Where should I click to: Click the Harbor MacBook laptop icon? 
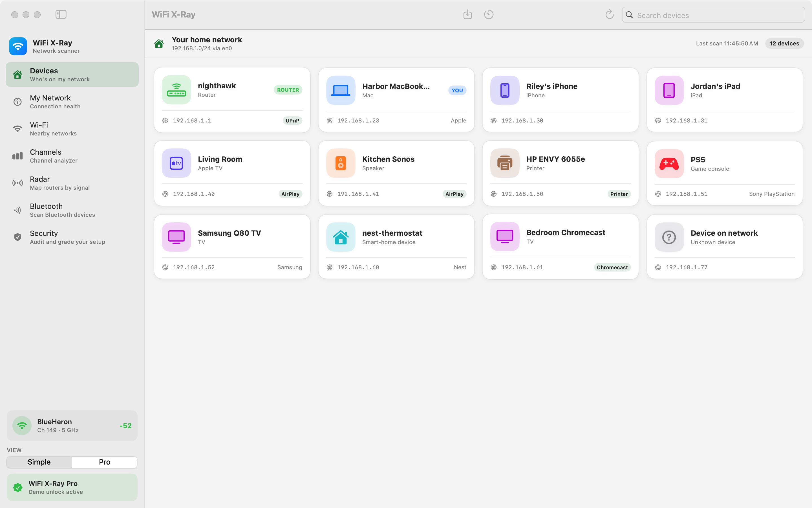[x=341, y=90]
